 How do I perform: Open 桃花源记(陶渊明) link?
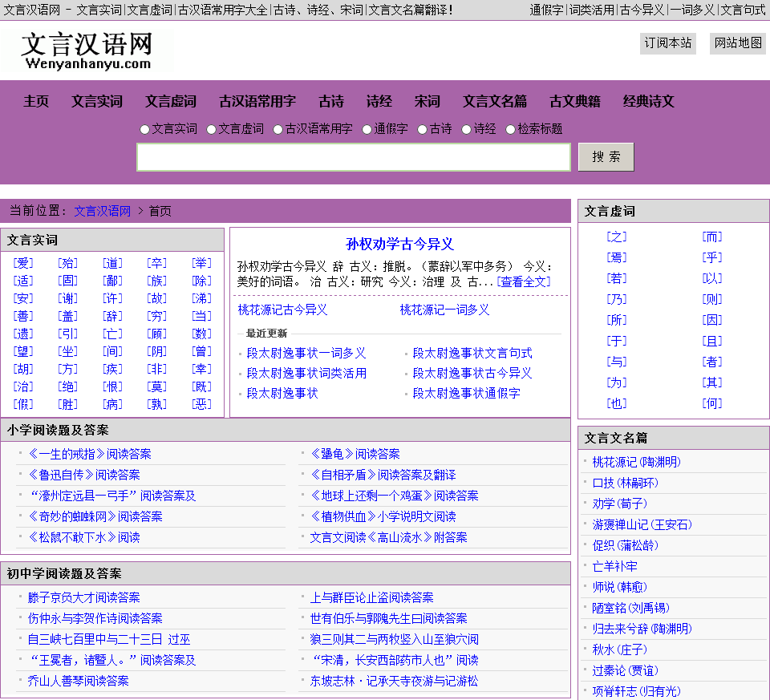click(636, 463)
